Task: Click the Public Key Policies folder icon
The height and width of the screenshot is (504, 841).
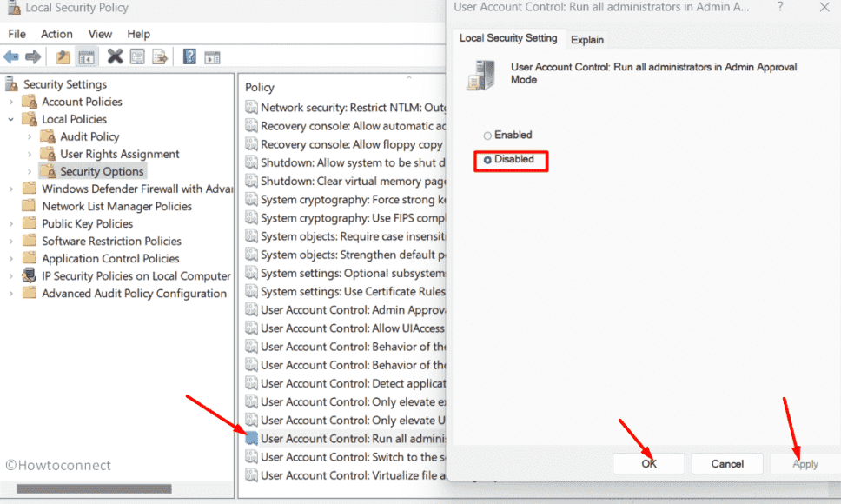Action: 30,223
